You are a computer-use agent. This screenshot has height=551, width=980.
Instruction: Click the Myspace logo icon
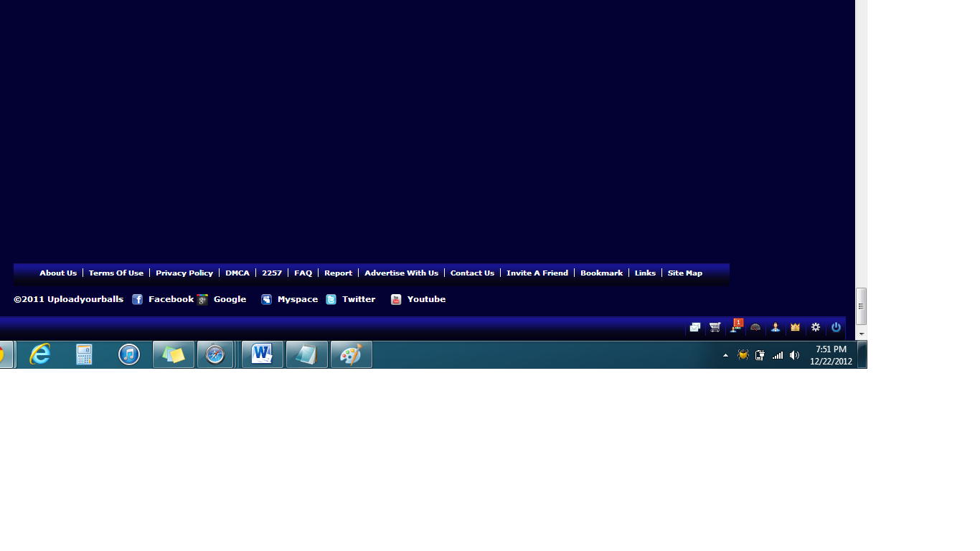pos(266,299)
